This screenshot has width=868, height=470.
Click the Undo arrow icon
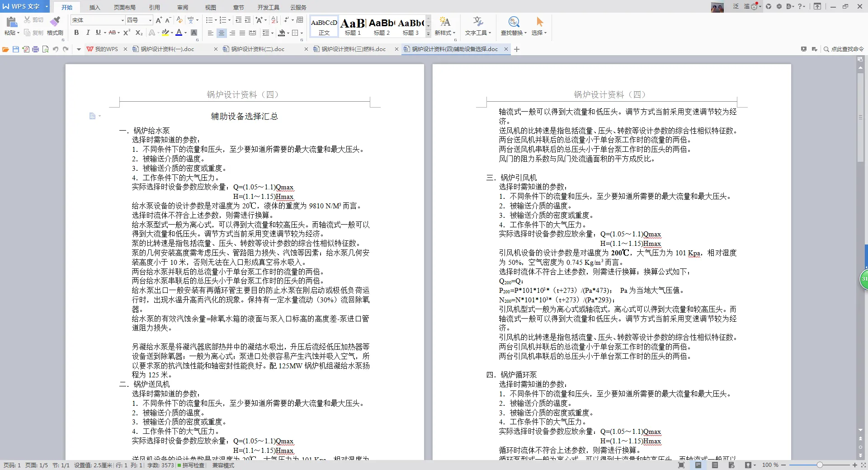(55, 49)
